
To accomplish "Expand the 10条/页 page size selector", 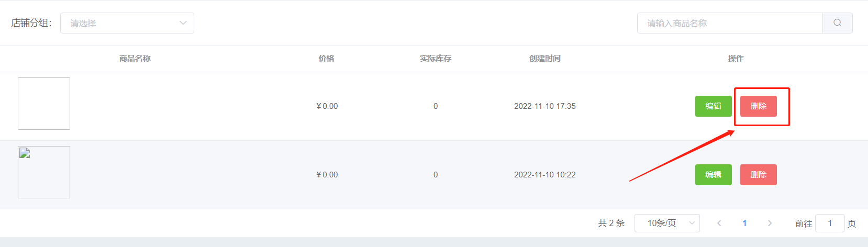I will point(667,223).
